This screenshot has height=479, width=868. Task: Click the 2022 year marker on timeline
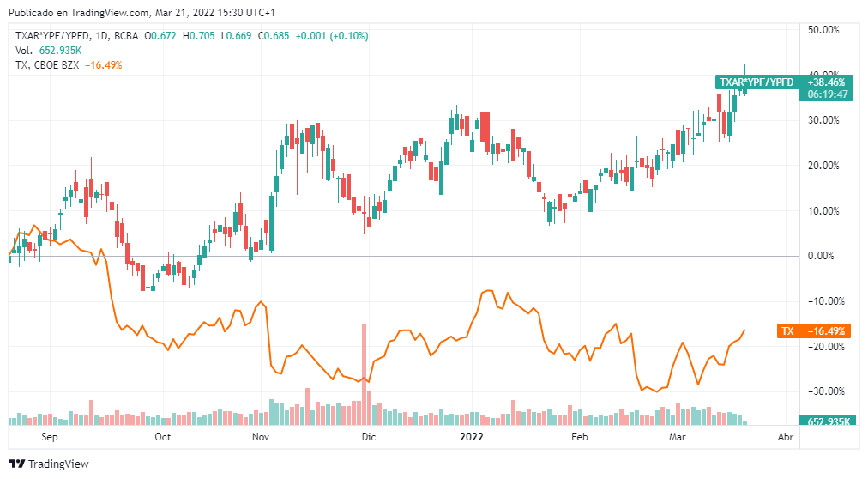(473, 437)
